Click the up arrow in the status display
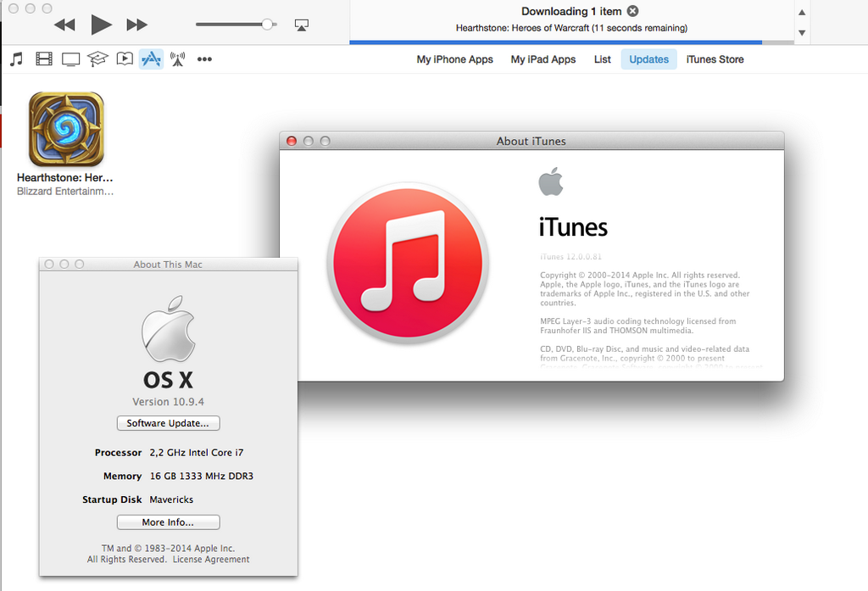The height and width of the screenshot is (591, 868). pyautogui.click(x=802, y=12)
